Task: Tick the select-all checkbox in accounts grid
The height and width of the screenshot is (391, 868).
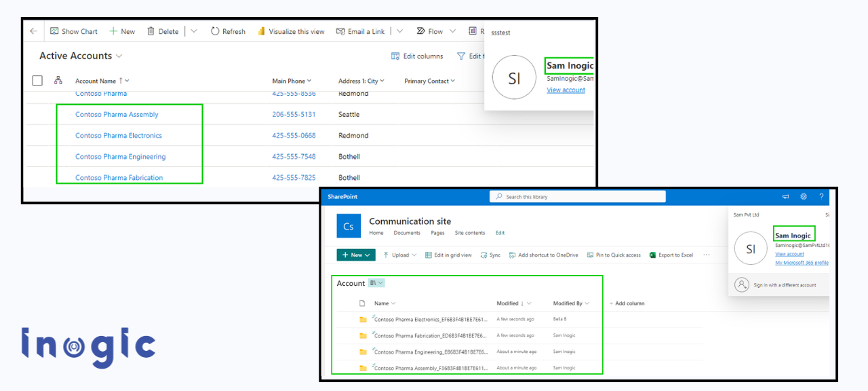Action: 37,81
